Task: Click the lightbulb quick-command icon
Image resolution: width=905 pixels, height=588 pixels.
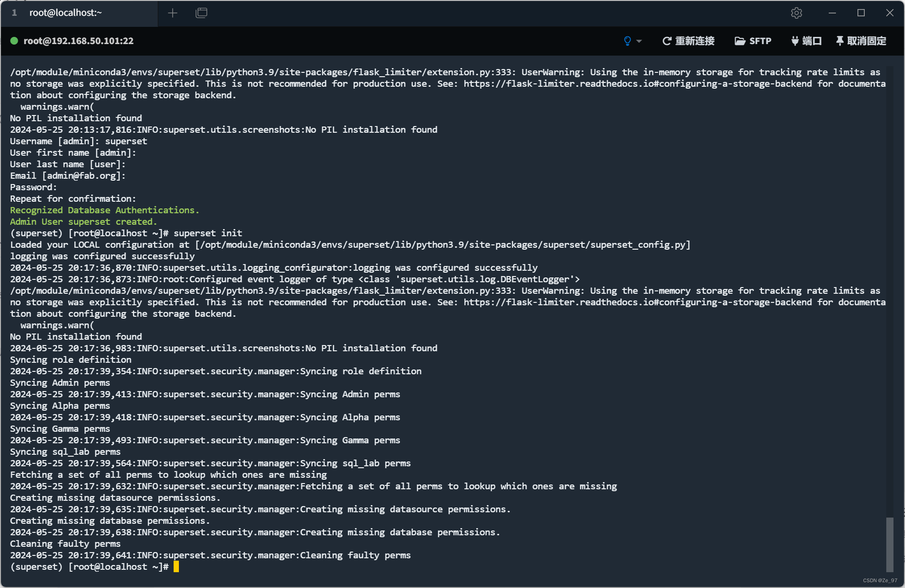Action: 627,41
